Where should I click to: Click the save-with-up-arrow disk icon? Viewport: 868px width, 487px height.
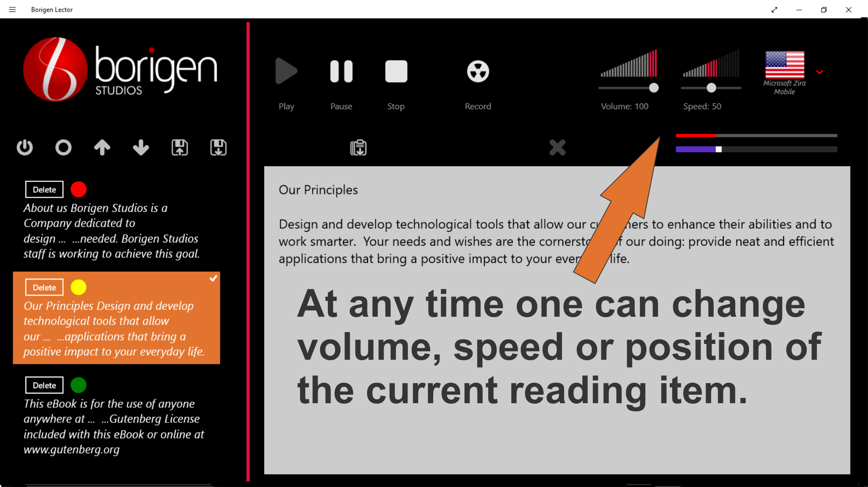click(180, 148)
